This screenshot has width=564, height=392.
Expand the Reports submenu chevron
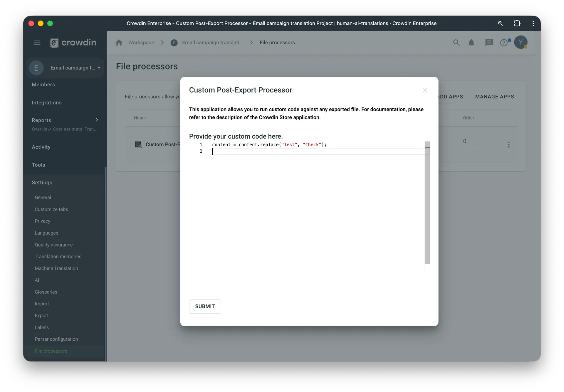tap(97, 120)
